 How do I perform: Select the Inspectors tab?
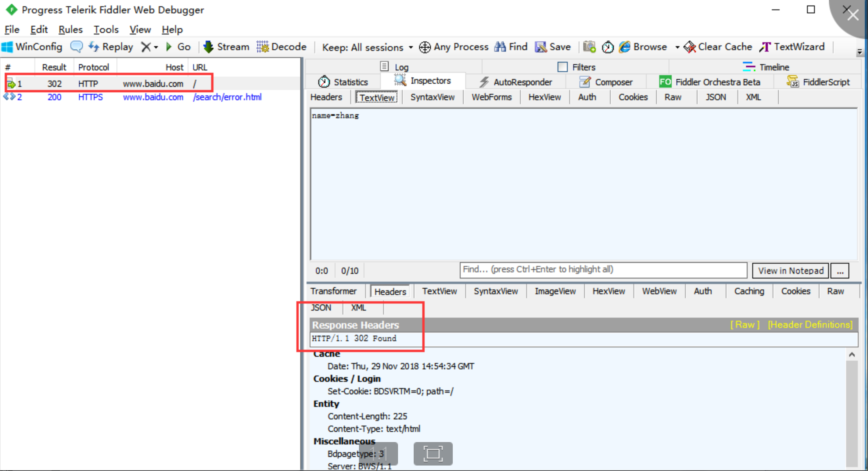click(423, 81)
